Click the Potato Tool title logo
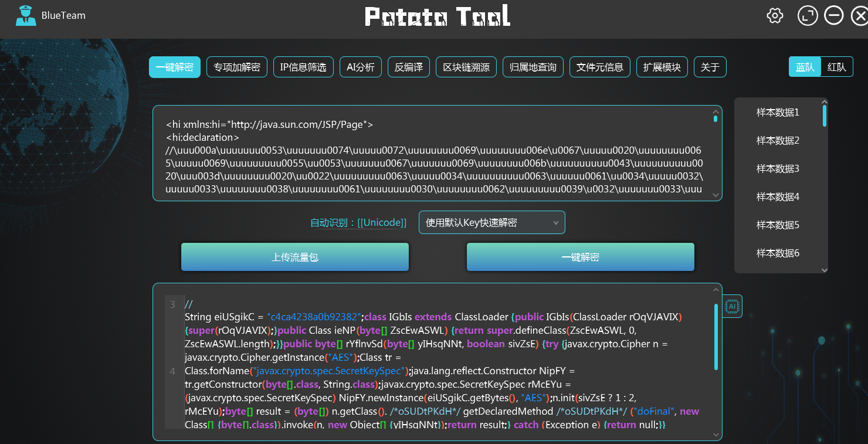The height and width of the screenshot is (444, 868). 437,16
